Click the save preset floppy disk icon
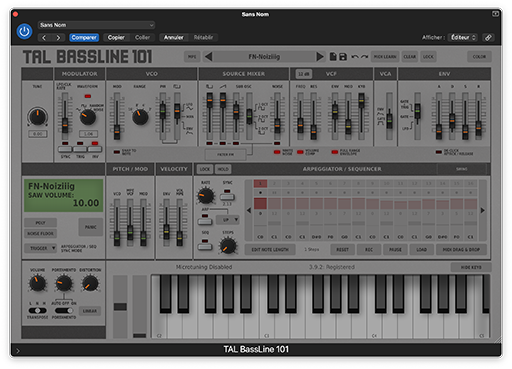Screen dimensions: 512x369 (x=343, y=57)
